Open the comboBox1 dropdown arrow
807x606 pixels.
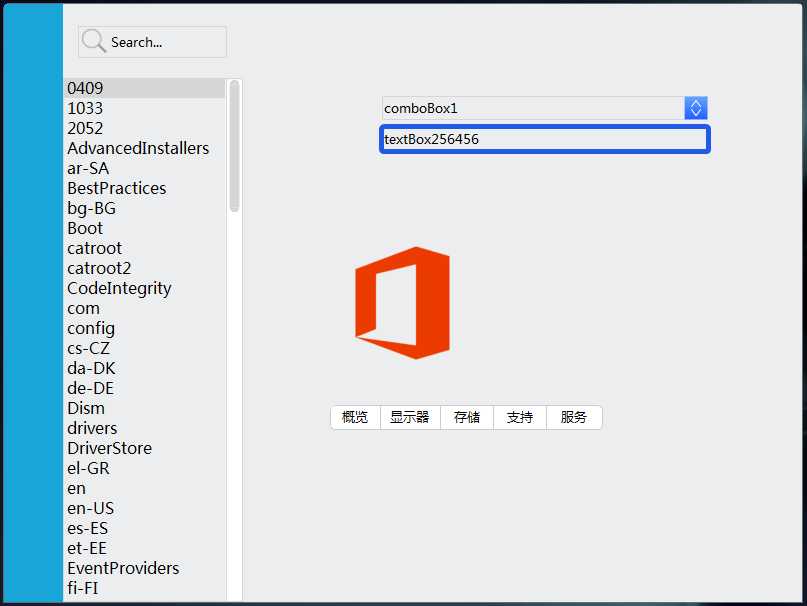[x=696, y=108]
